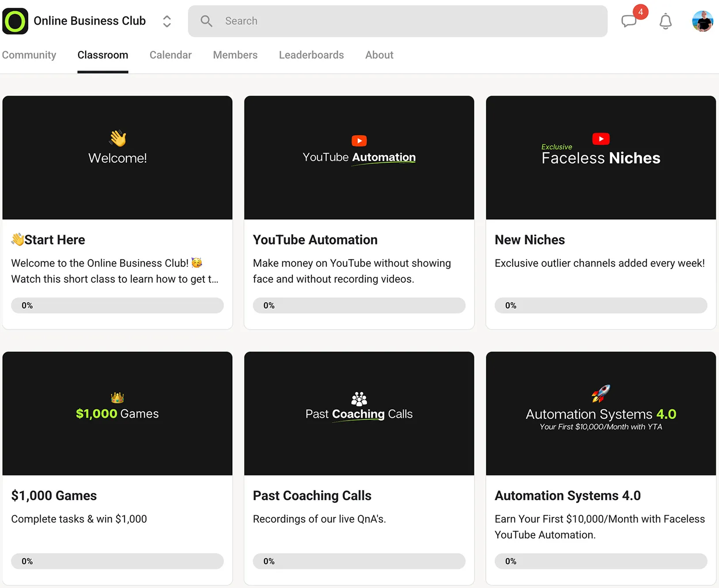The width and height of the screenshot is (719, 588).
Task: Click the Online Business Club logo icon
Action: tap(15, 21)
